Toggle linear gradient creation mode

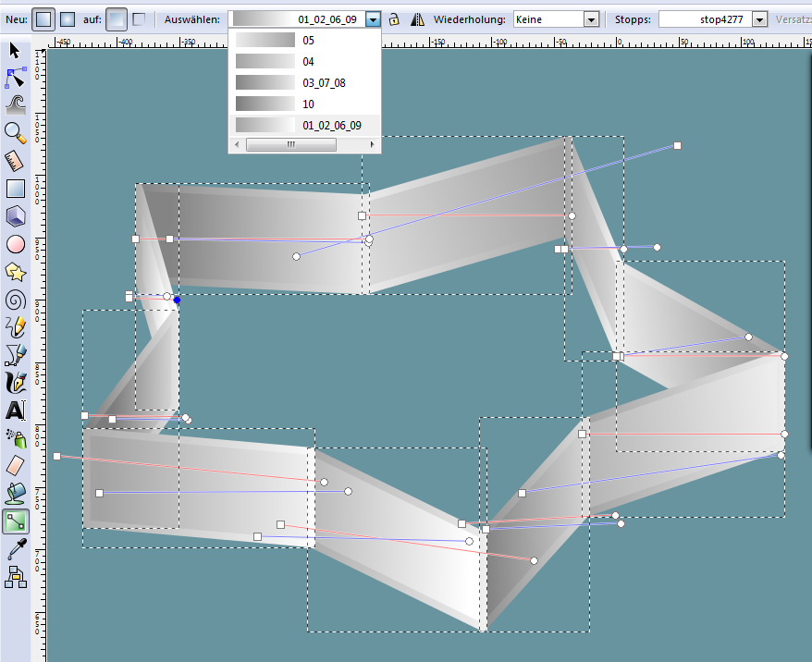(x=44, y=18)
